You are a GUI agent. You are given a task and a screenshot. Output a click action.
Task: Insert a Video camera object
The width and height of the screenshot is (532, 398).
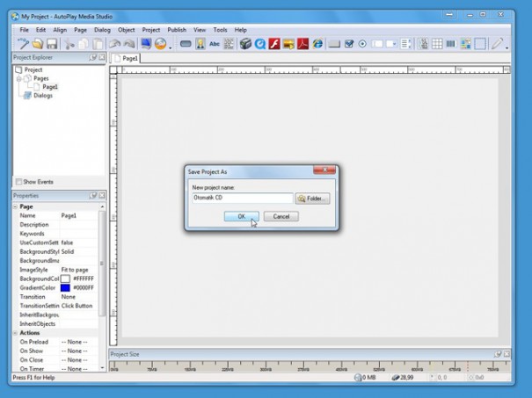[245, 44]
